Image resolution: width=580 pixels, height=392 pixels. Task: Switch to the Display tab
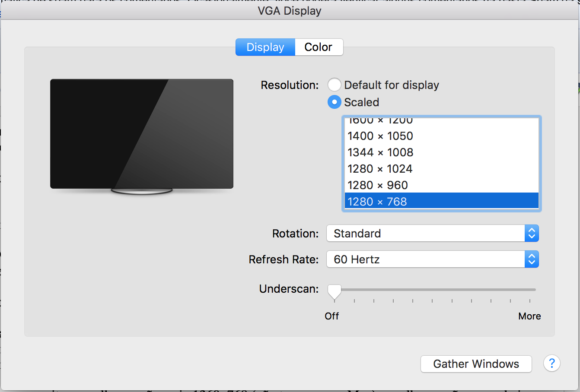265,47
